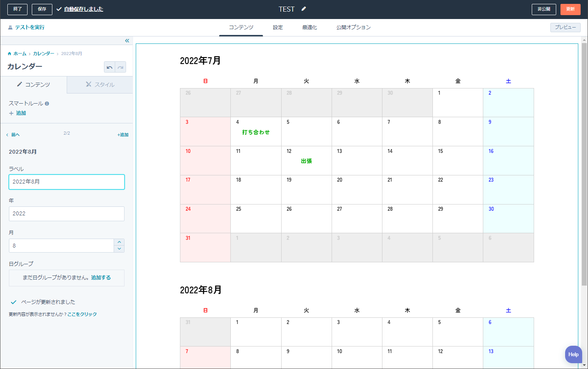Viewport: 588px width, 369px height.
Task: Click the プレビュー button
Action: click(x=565, y=27)
